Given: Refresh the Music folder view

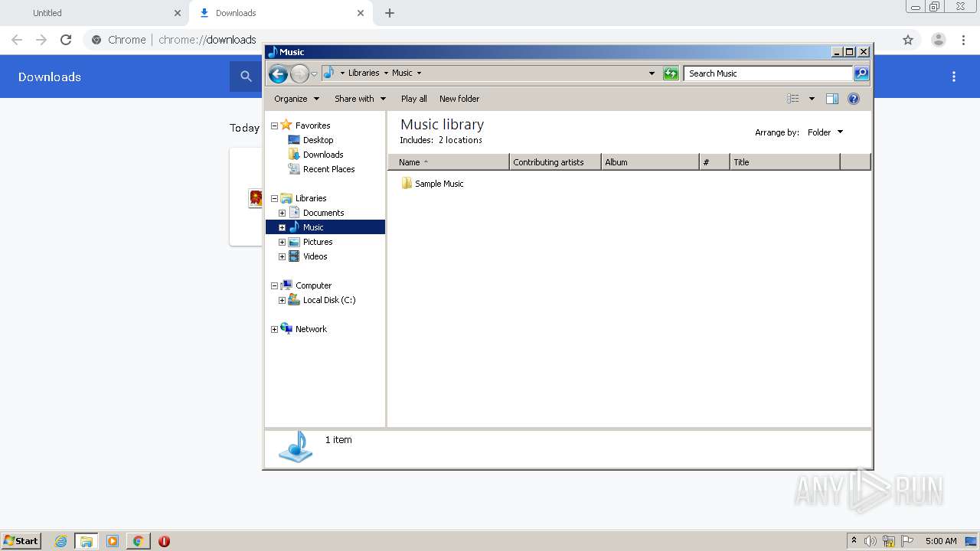Looking at the screenshot, I should [x=671, y=73].
